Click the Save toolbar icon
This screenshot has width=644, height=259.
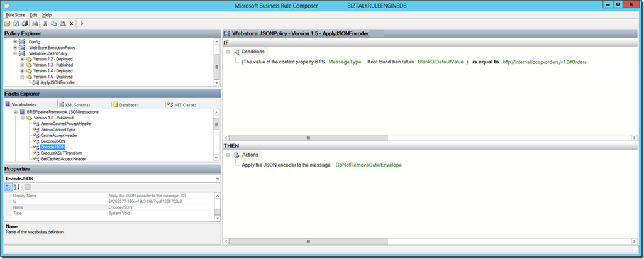[25, 23]
